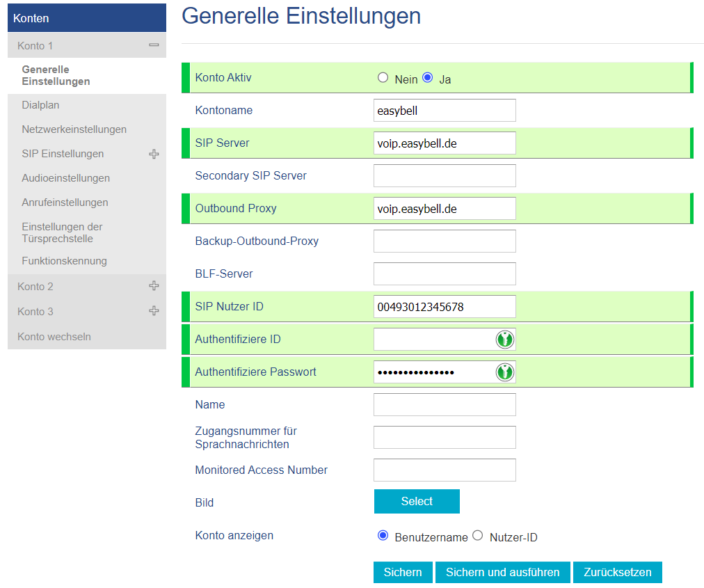The image size is (704, 588).
Task: Expand the Konto 2 section
Action: pos(154,286)
